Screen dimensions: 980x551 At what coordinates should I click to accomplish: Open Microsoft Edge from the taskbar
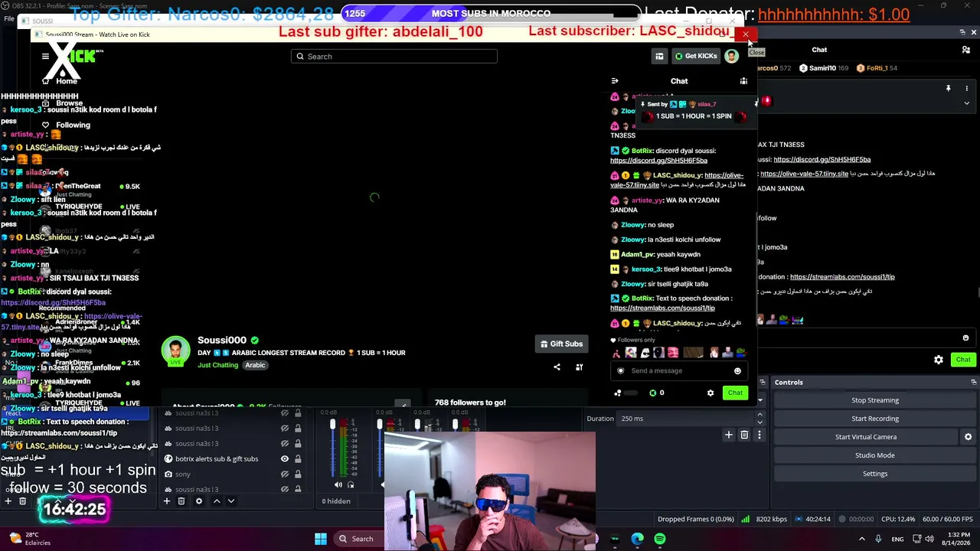click(x=637, y=539)
